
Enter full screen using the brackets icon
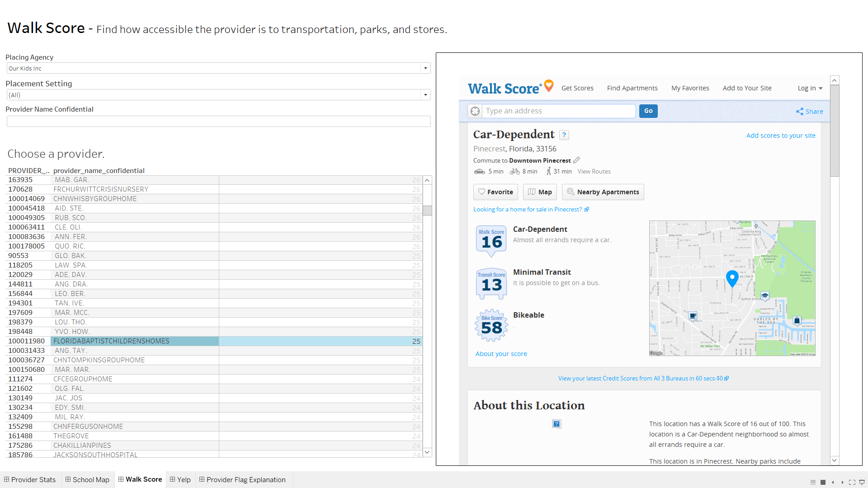[x=852, y=482]
